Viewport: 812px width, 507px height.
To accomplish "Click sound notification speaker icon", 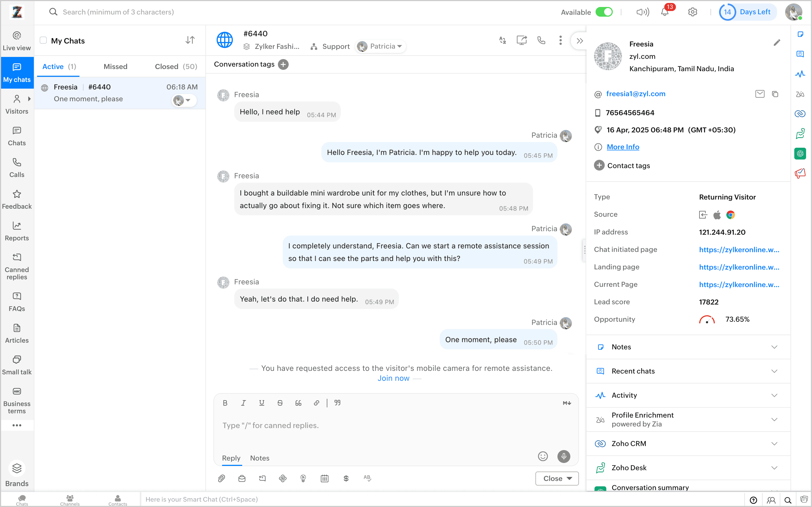I will (642, 12).
